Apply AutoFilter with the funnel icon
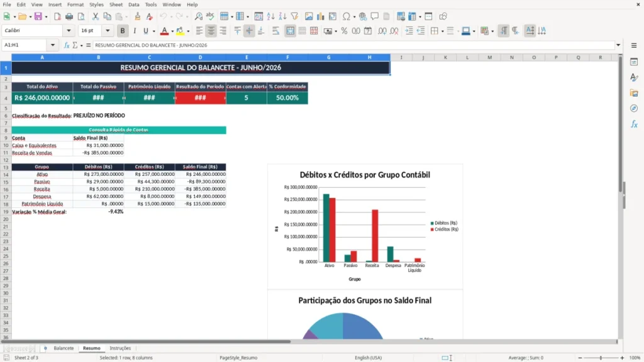The height and width of the screenshot is (362, 644). coord(294,16)
